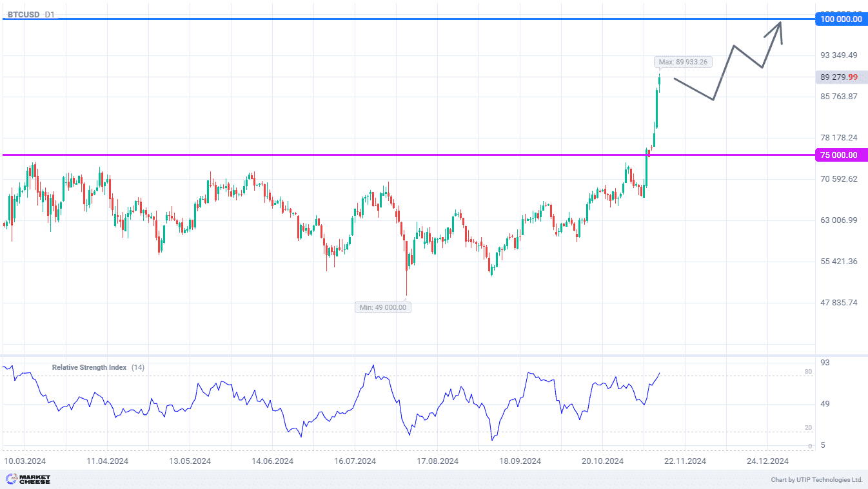Viewport: 868px width, 489px height.
Task: Click the 22.11.2024 date on time axis
Action: 685,461
